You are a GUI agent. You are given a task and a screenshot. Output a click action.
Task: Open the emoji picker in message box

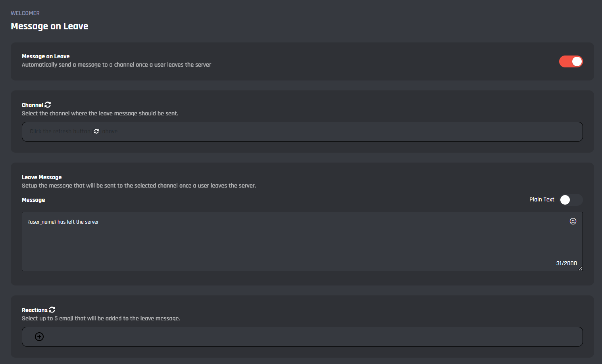[573, 221]
